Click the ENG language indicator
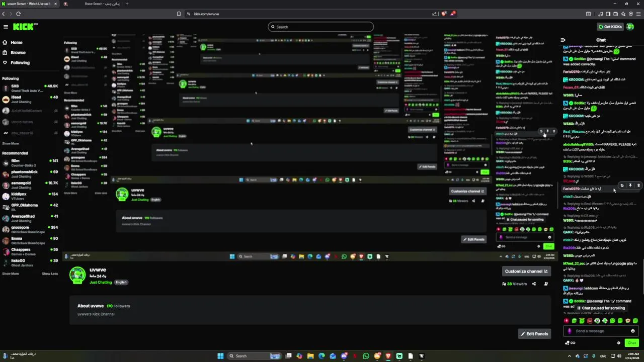Screen dimensions: 644x362 pos(603,356)
